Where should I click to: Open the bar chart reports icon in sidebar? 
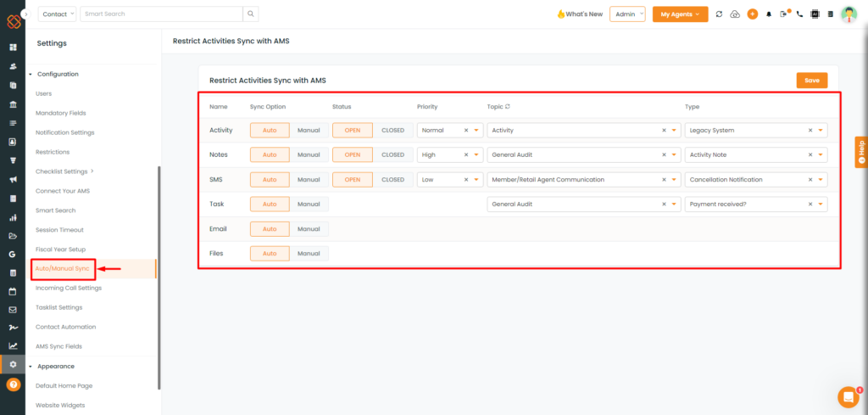(x=13, y=217)
